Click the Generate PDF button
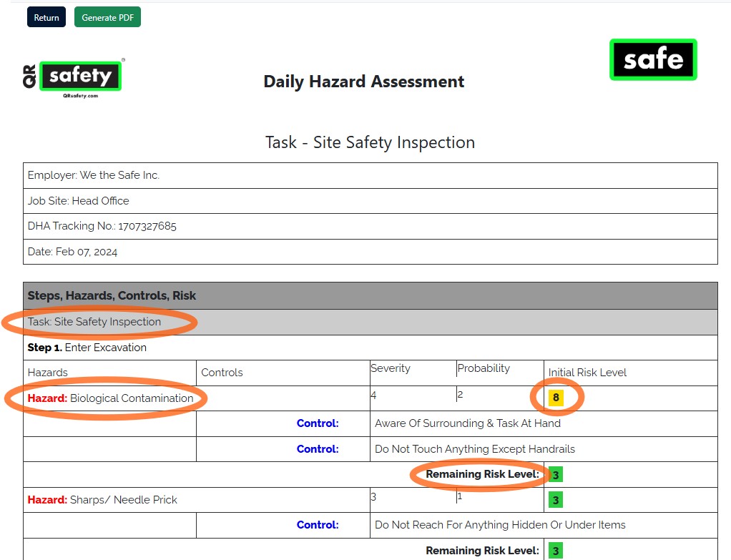This screenshot has height=560, width=731. click(x=107, y=17)
